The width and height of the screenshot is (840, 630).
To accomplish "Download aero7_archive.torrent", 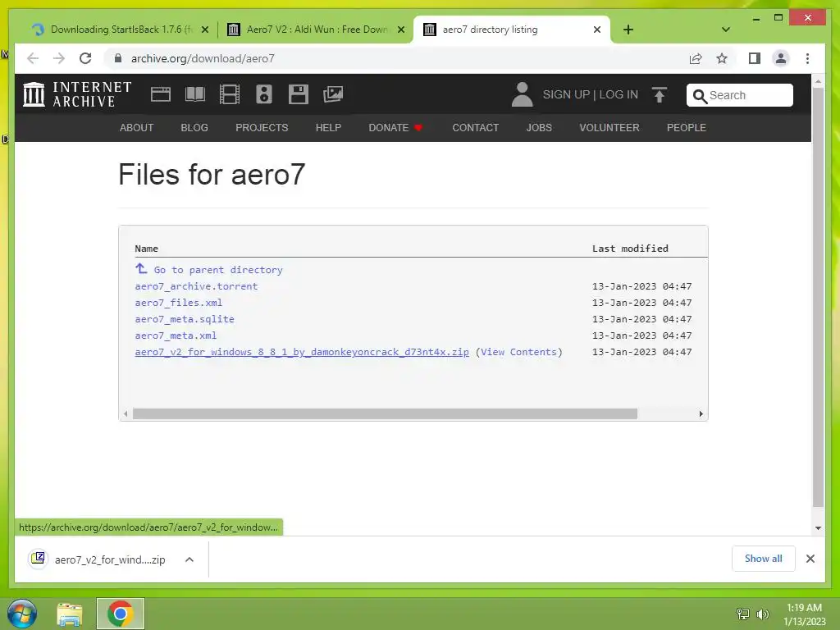I will pos(196,286).
